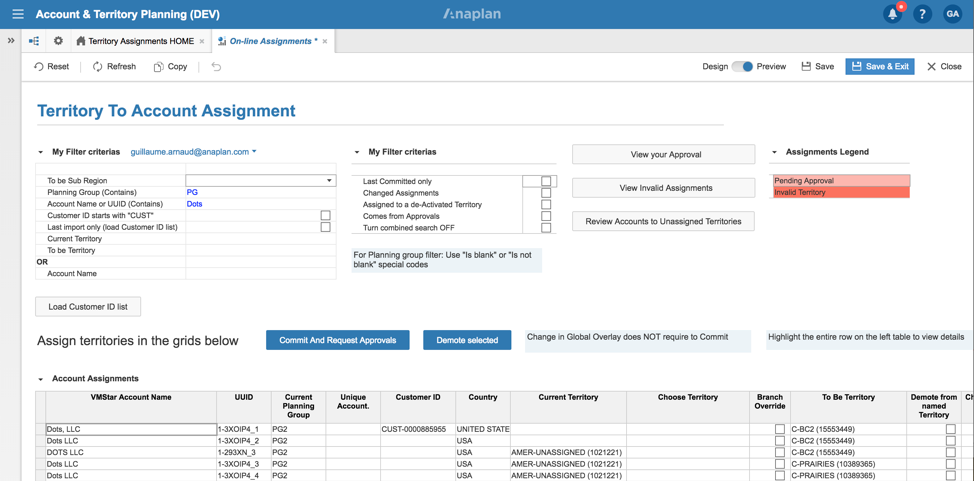
Task: Click the Current Planning Group column header
Action: 298,406
